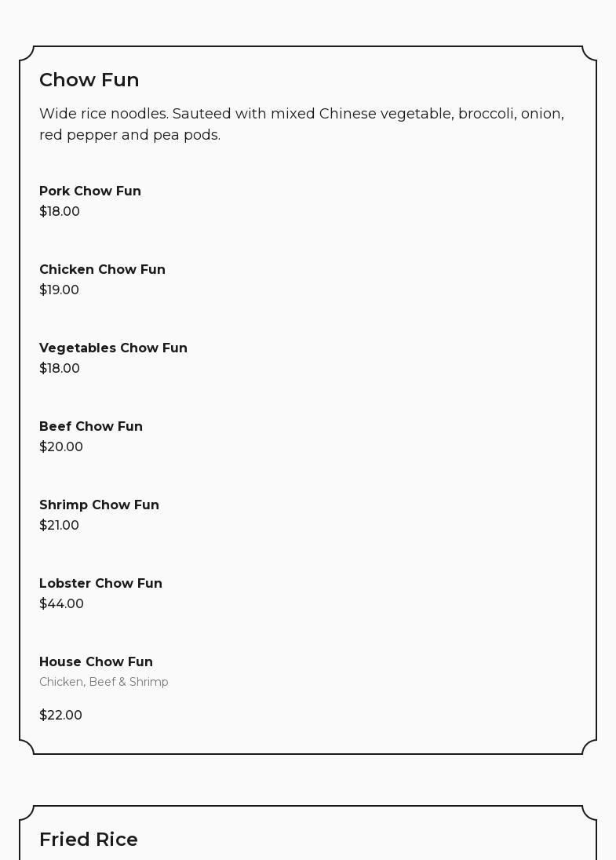
Task: Click the $22.00 price
Action: 60,716
